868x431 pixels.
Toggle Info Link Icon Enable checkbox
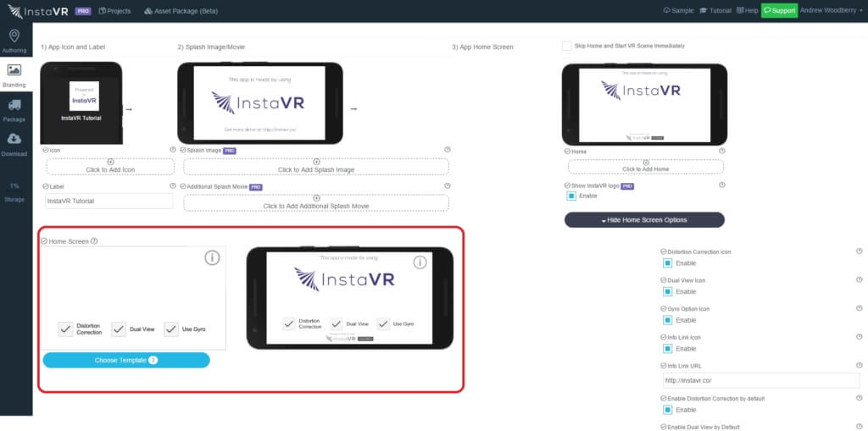668,349
